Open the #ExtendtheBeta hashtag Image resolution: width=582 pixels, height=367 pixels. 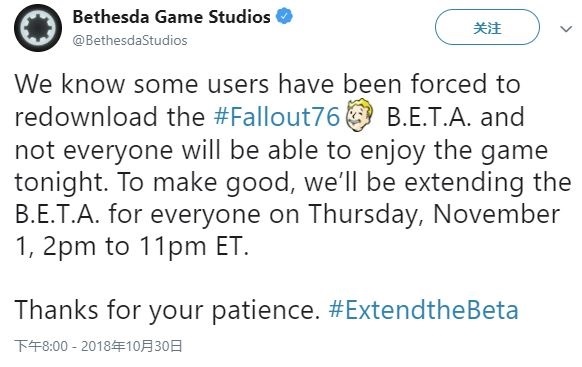pos(423,309)
